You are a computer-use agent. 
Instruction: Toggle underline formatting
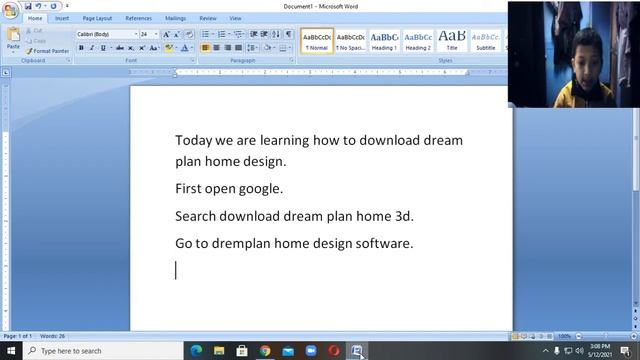[x=103, y=48]
